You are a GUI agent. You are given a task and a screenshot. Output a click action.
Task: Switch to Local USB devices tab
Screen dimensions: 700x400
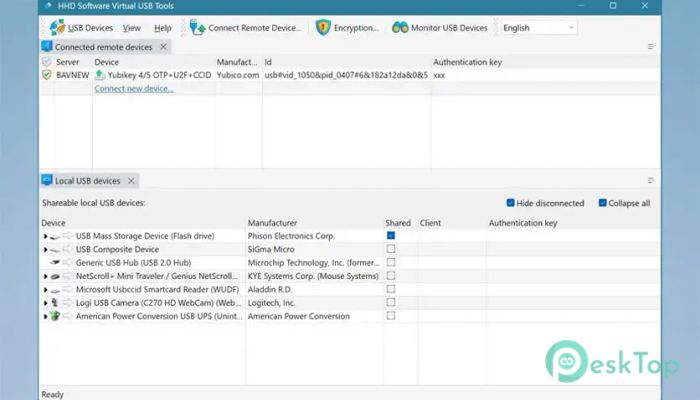click(88, 181)
